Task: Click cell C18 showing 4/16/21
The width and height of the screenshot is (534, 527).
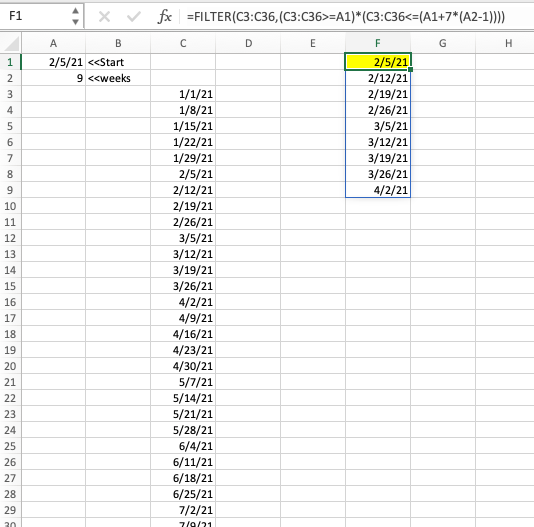Action: (x=183, y=334)
